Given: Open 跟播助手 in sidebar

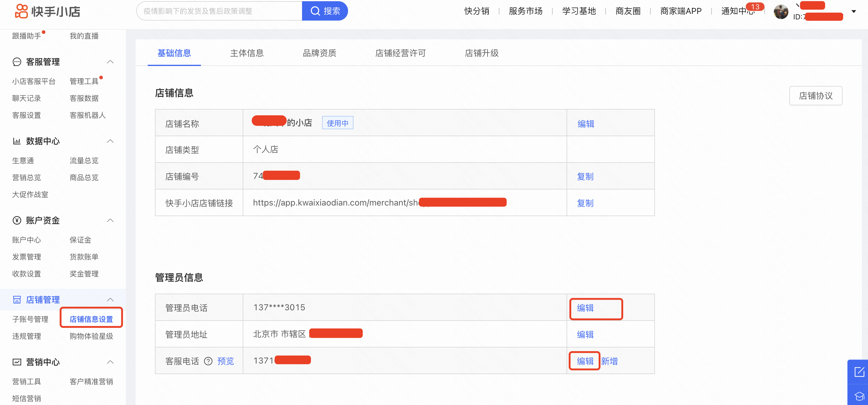Looking at the screenshot, I should click(27, 36).
